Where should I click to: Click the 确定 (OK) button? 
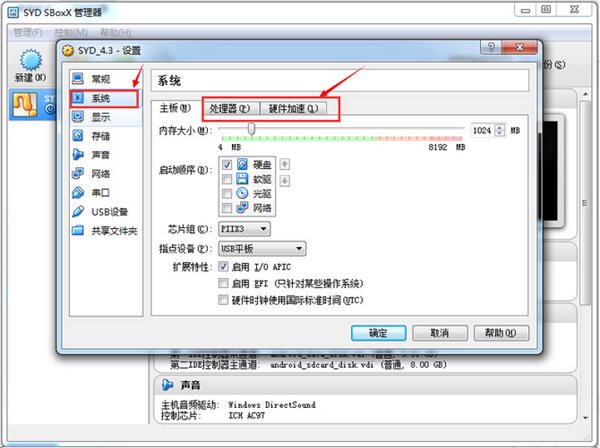(x=378, y=333)
